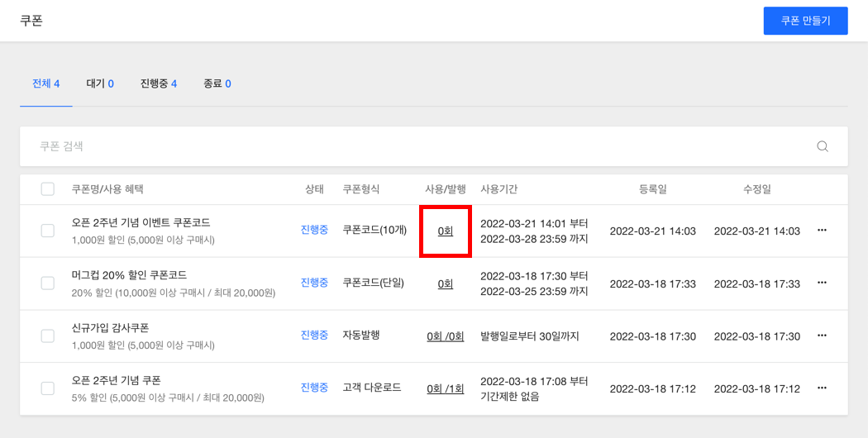Click the 0회 usage link for 머그컵 coupon
Viewport: 868px width, 438px height.
(446, 283)
